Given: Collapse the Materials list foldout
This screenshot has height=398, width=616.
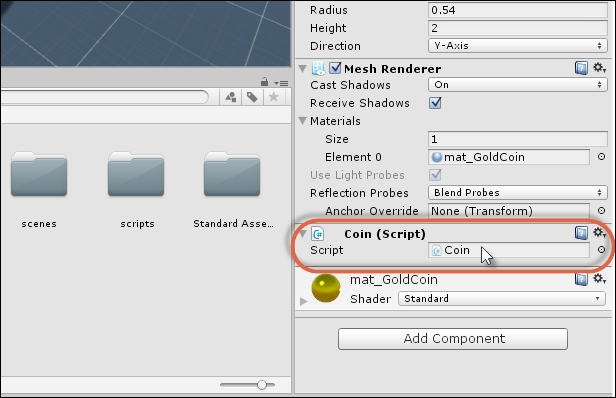Looking at the screenshot, I should [302, 121].
